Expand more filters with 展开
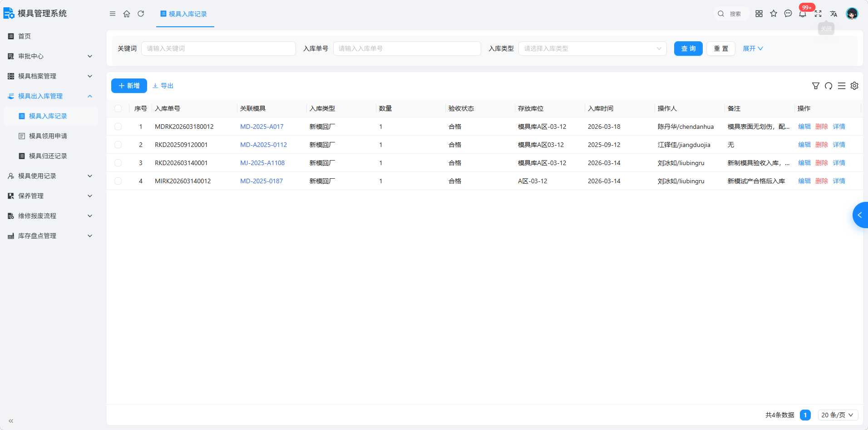Viewport: 868px width, 430px height. pos(753,49)
